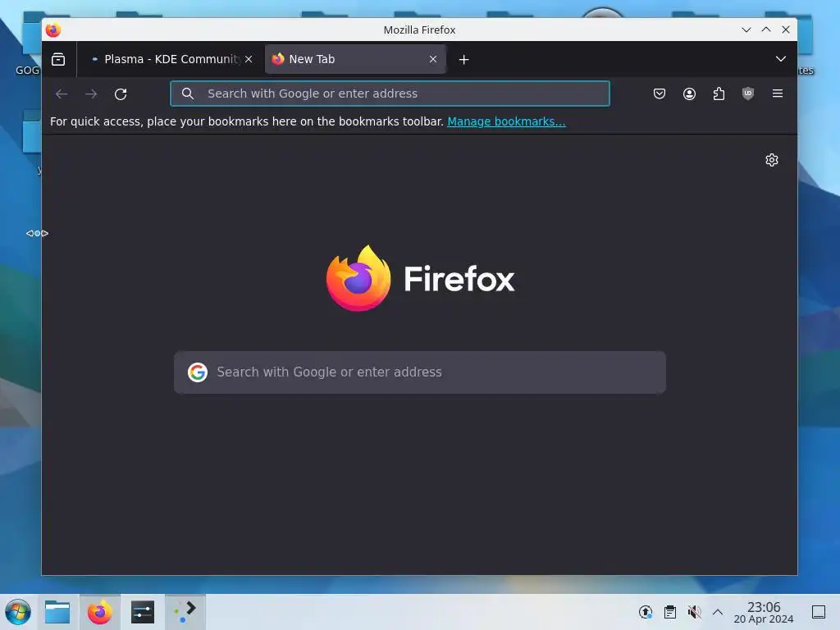Open the Firefox View icon
This screenshot has height=630, width=840.
pyautogui.click(x=58, y=59)
